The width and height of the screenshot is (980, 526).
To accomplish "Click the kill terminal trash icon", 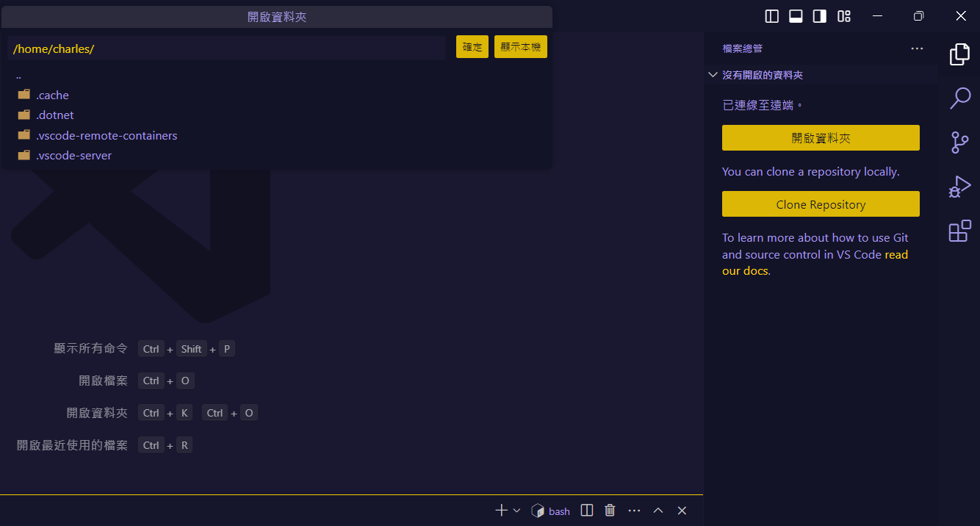I will point(610,511).
